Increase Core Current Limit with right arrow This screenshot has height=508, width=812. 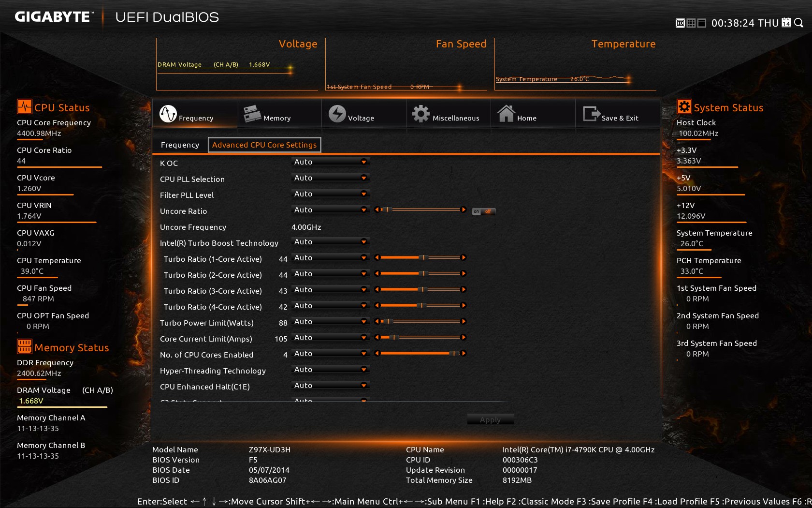click(x=464, y=337)
